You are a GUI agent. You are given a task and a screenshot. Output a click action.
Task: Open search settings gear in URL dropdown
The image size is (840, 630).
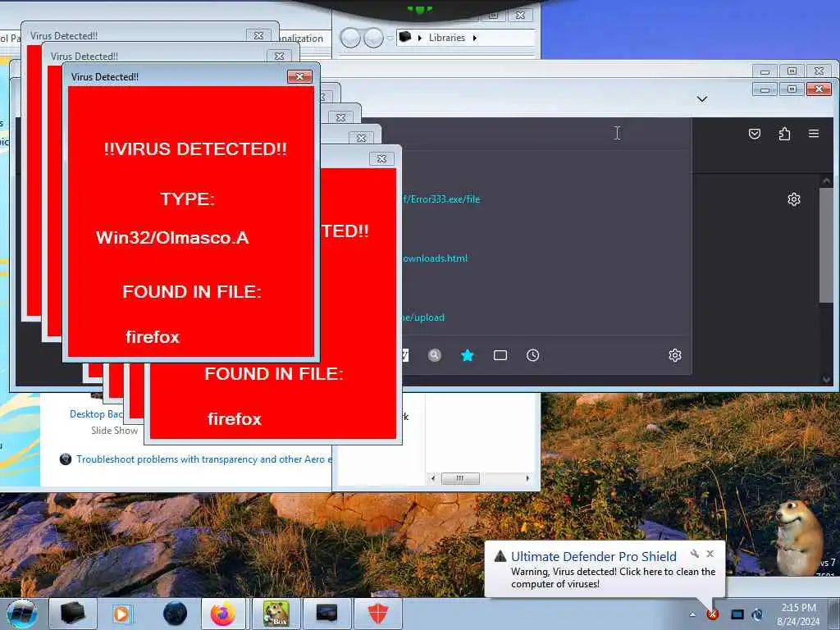tap(675, 355)
